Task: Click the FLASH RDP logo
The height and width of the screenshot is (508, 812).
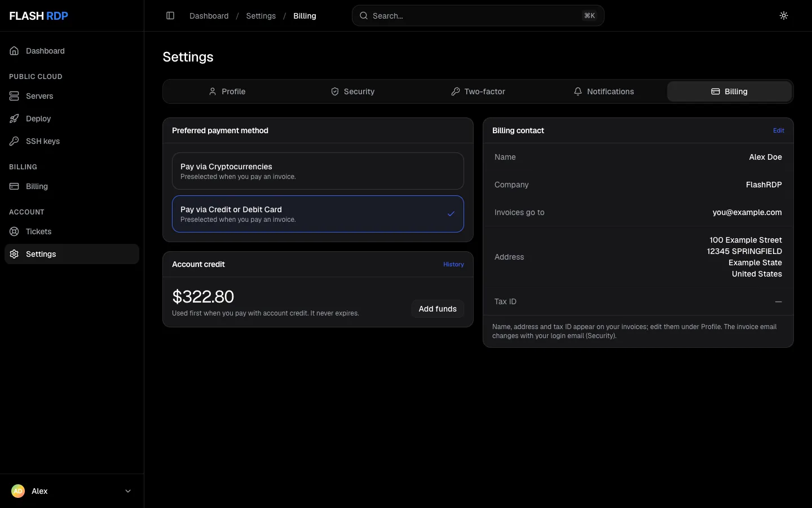Action: pos(39,16)
